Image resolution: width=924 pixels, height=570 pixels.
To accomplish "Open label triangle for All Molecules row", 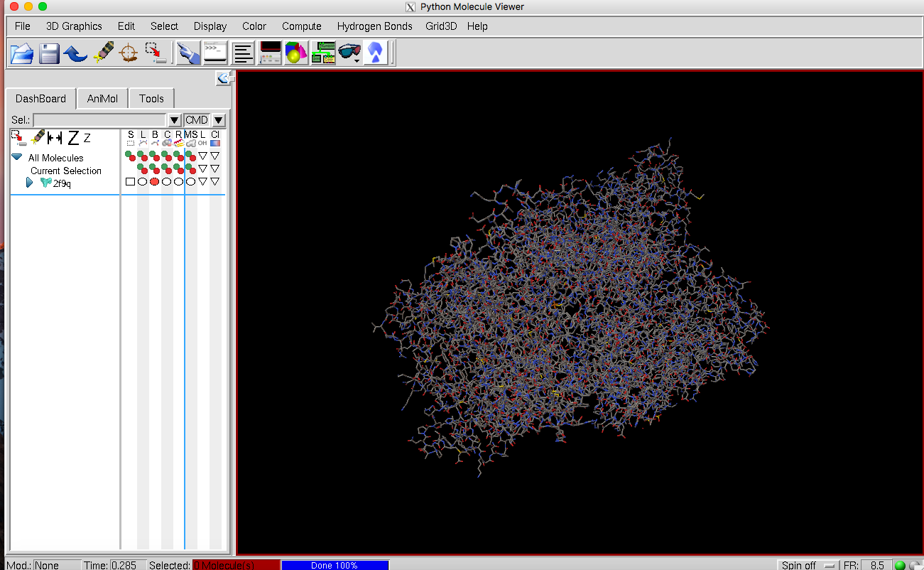I will tap(202, 156).
